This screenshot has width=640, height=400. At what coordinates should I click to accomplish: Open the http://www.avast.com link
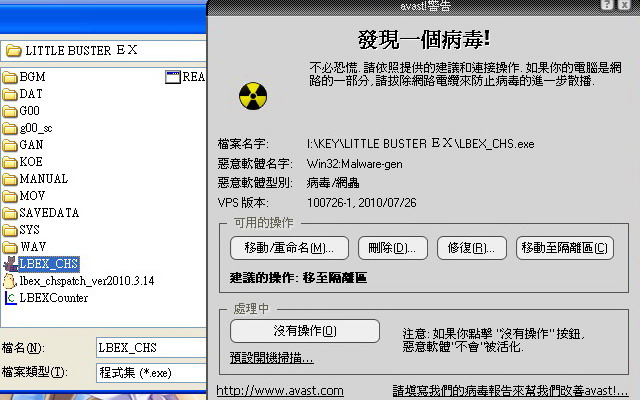coord(280,391)
